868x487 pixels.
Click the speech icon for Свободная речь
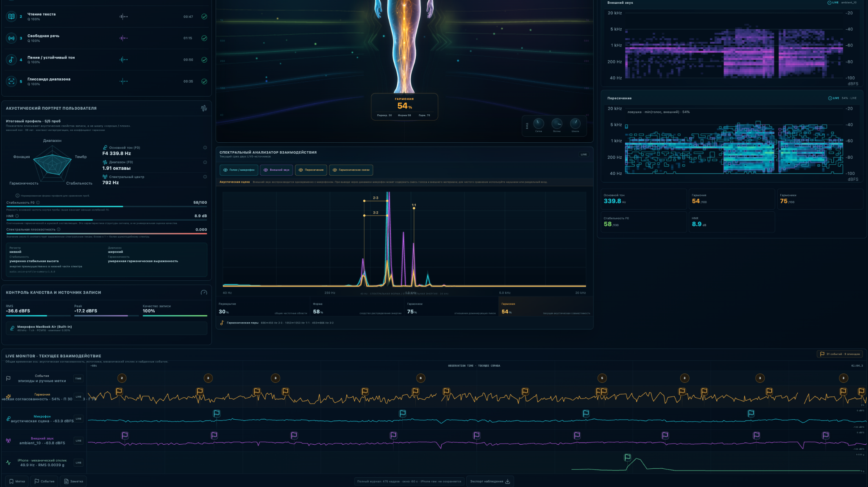click(11, 38)
